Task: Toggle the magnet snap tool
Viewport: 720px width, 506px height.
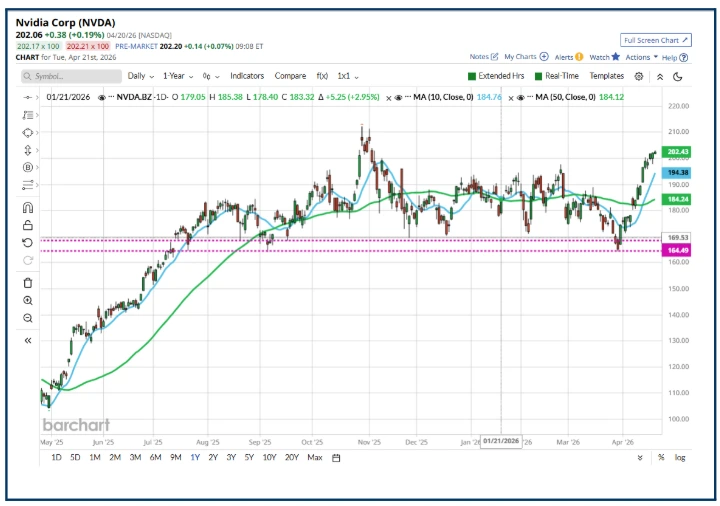Action: pyautogui.click(x=28, y=208)
